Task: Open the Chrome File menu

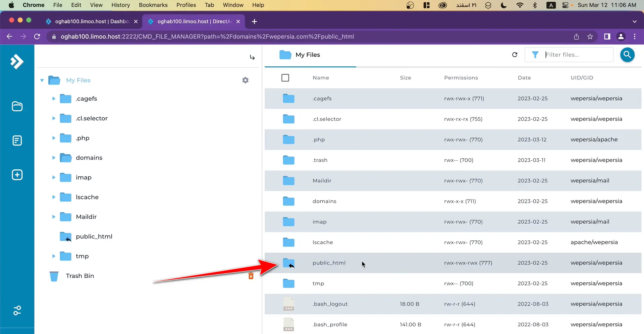Action: [58, 5]
